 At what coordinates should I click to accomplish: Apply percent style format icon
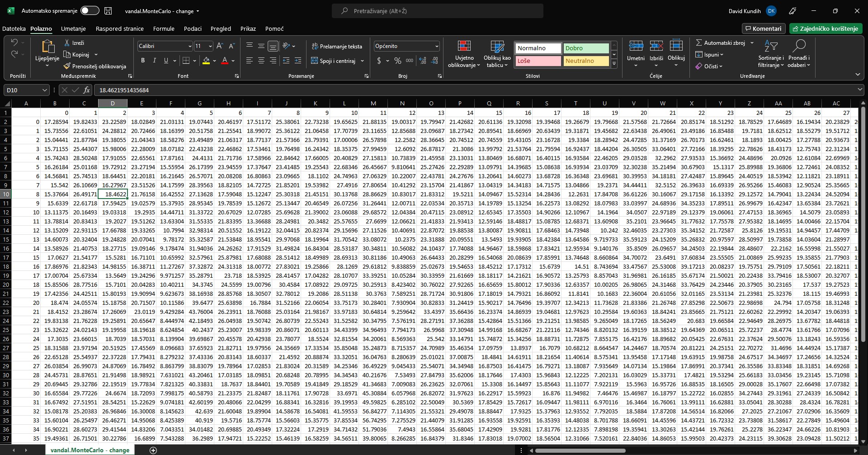click(x=398, y=61)
